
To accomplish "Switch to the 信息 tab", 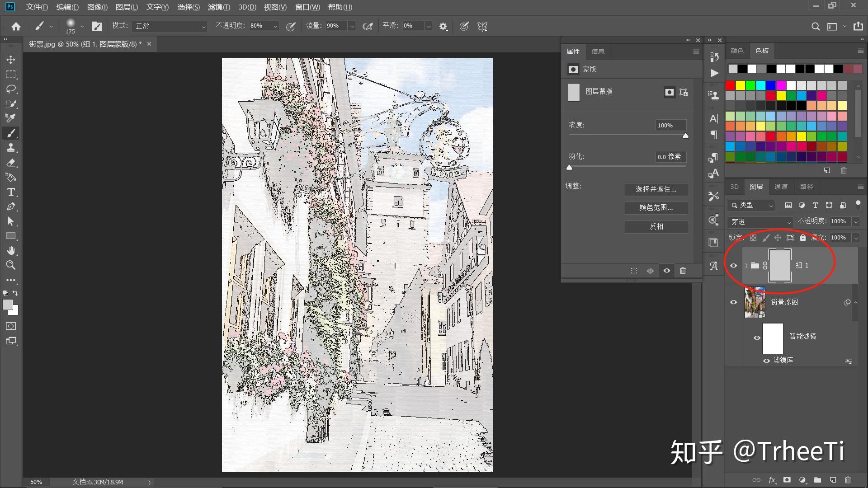I will [x=598, y=52].
